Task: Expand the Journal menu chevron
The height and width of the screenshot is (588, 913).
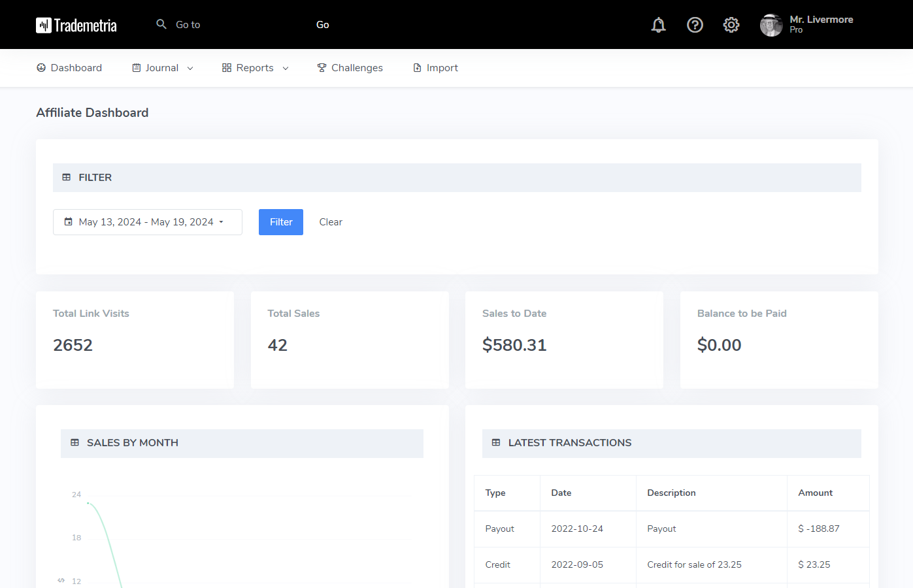Action: click(190, 69)
